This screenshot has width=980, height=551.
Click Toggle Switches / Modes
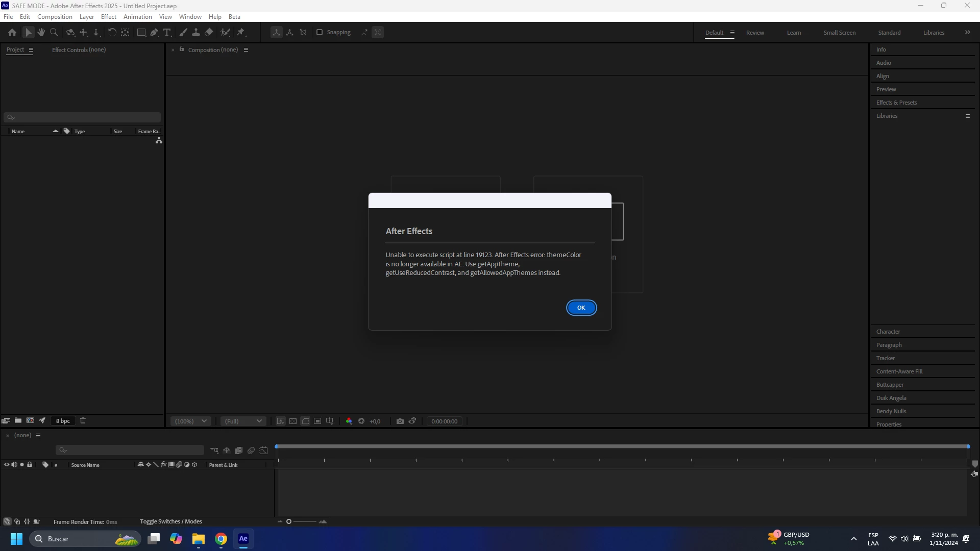[x=170, y=521]
